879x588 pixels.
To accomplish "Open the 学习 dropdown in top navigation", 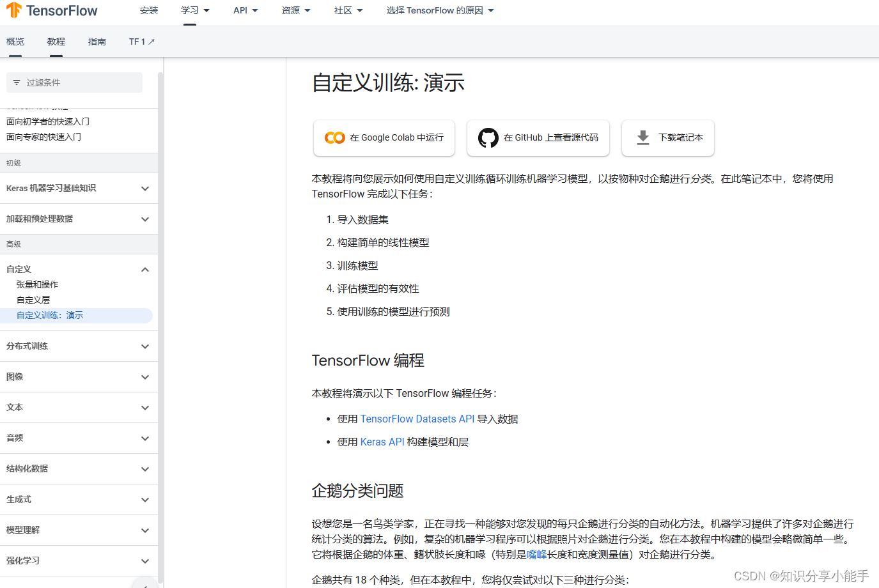I will point(195,10).
